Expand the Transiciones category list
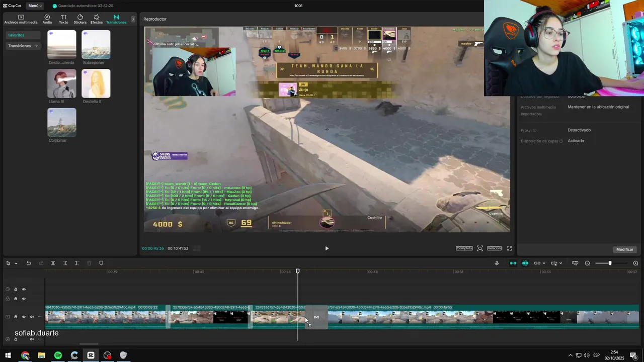The height and width of the screenshot is (362, 644). click(x=23, y=46)
